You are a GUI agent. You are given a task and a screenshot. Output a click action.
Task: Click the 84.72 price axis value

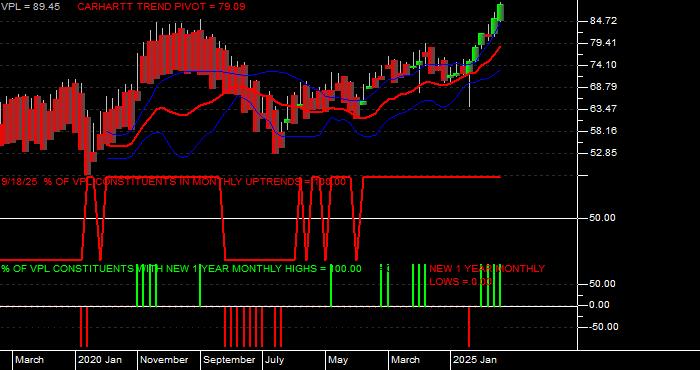603,21
